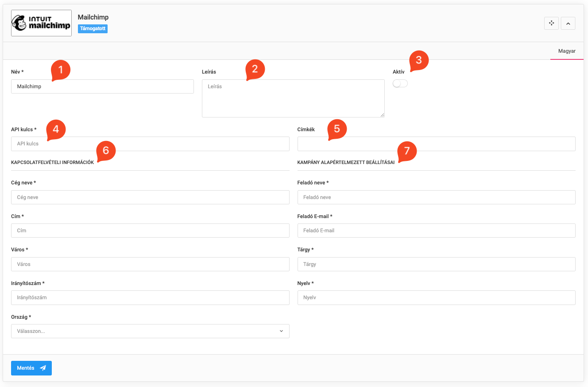Click into the Leírás text area

[x=293, y=98]
